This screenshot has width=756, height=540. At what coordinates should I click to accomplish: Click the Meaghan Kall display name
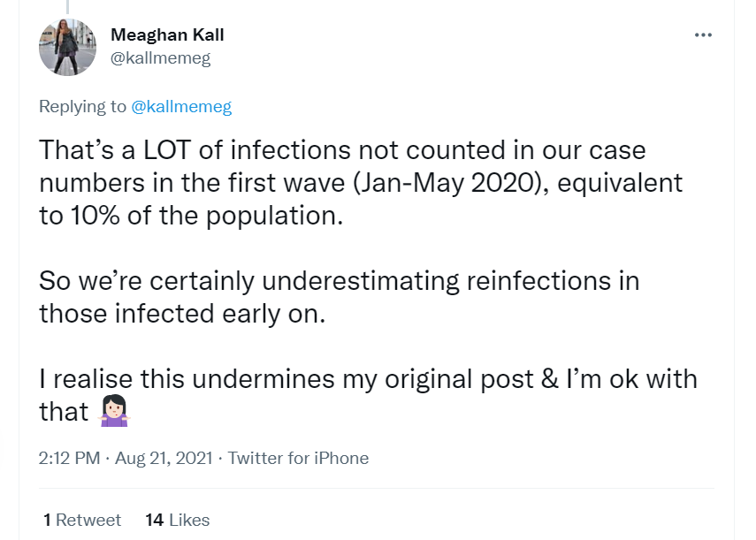click(167, 35)
